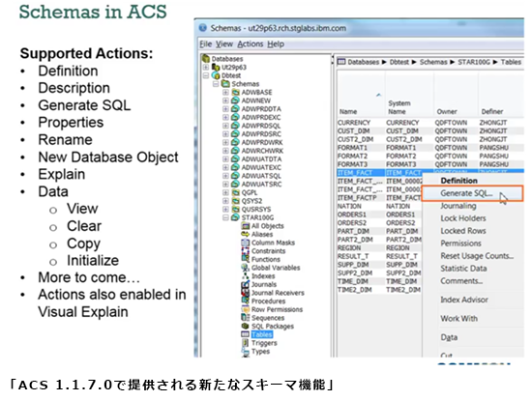532x401 pixels.
Task: Click the Procedures icon
Action: tap(246, 301)
